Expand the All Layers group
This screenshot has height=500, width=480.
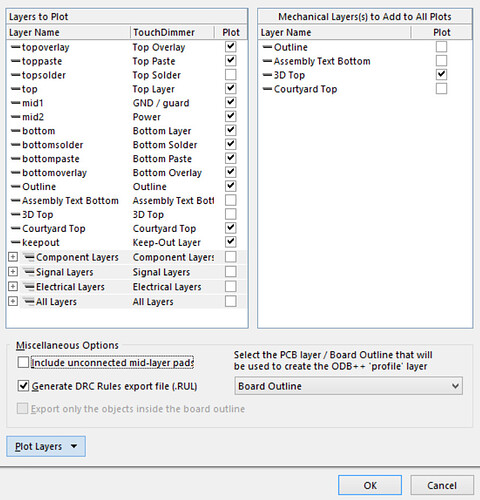(13, 301)
